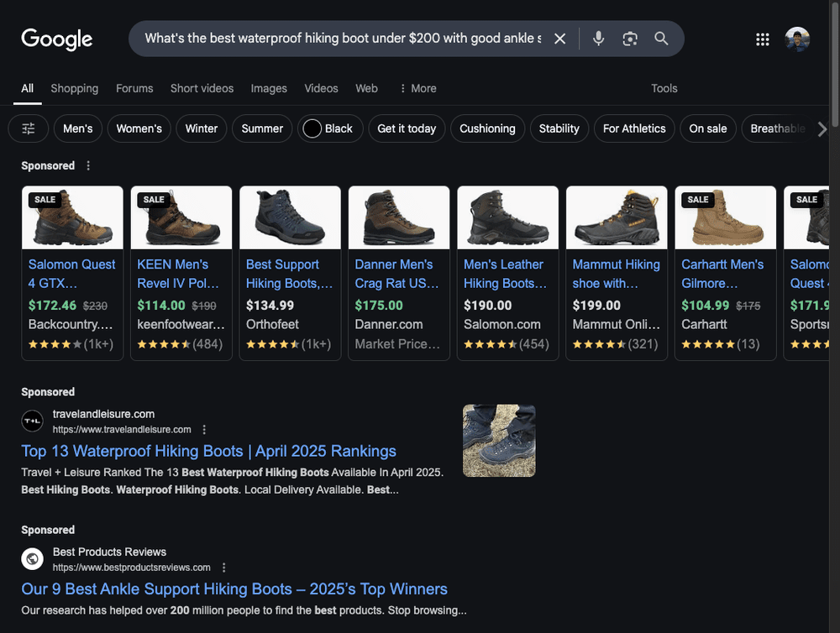Click travelandleisure ad boots photo thumbnail
The width and height of the screenshot is (840, 633).
click(x=499, y=441)
